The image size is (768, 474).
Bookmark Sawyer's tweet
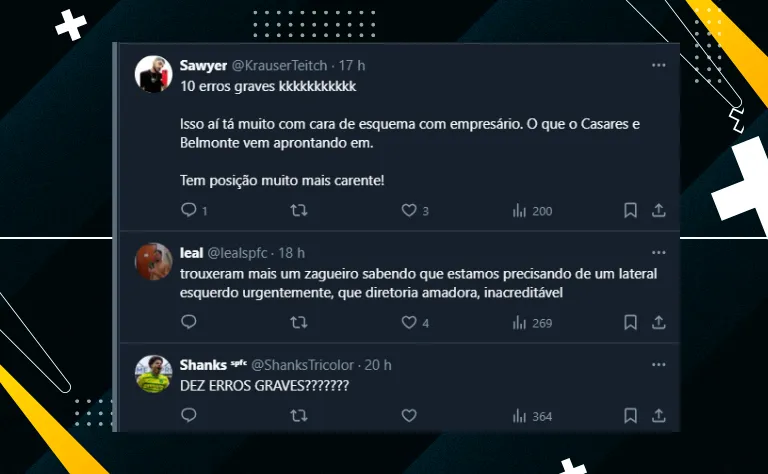click(630, 211)
